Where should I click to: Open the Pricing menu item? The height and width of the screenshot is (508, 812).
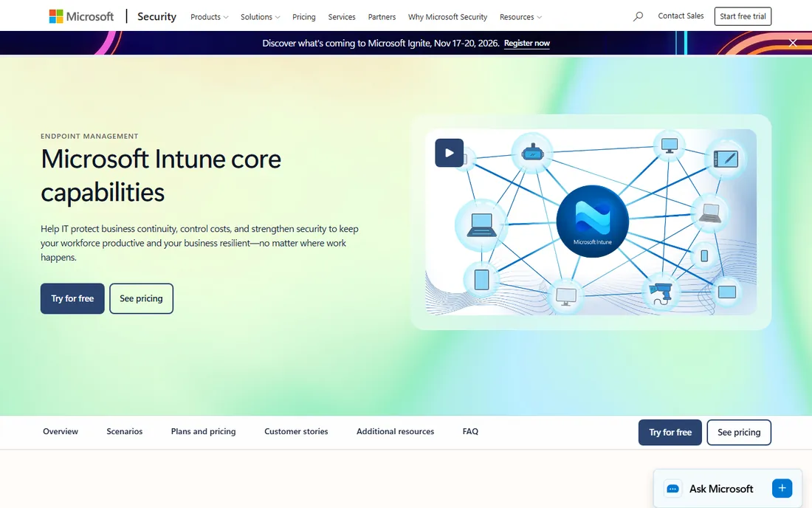point(304,17)
